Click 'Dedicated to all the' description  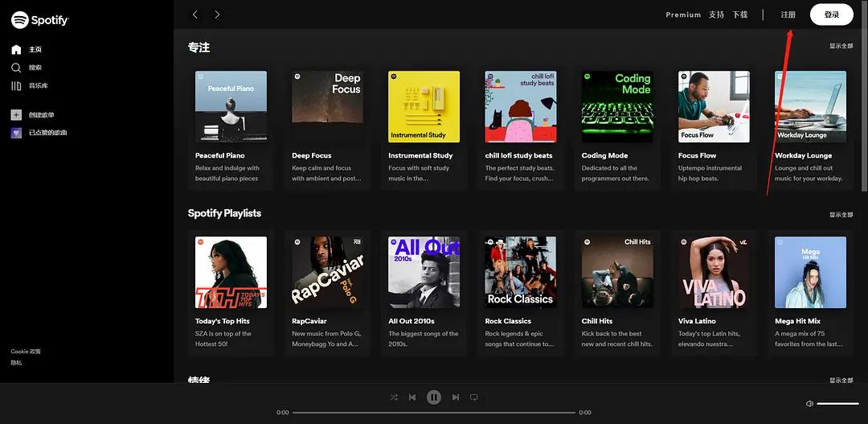pos(609,168)
